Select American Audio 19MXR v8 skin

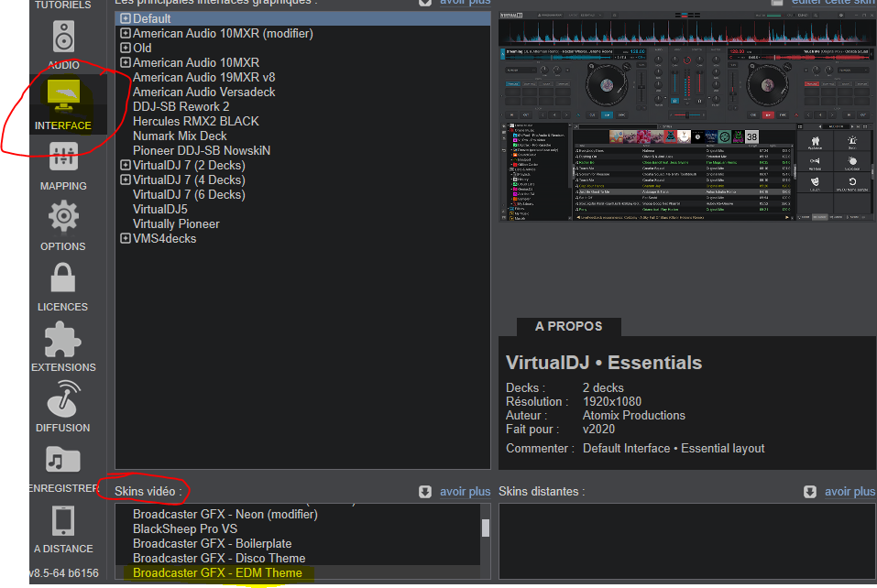(x=203, y=77)
